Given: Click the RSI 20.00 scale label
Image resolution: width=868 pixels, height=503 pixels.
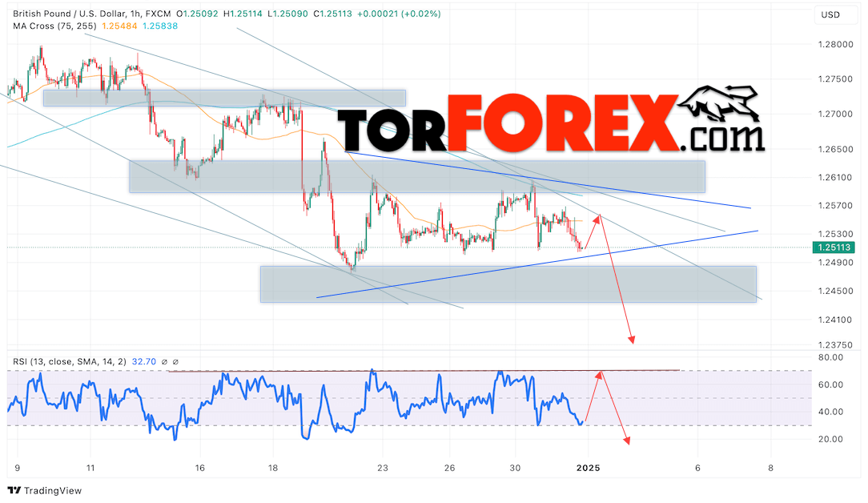Looking at the screenshot, I should 830,439.
